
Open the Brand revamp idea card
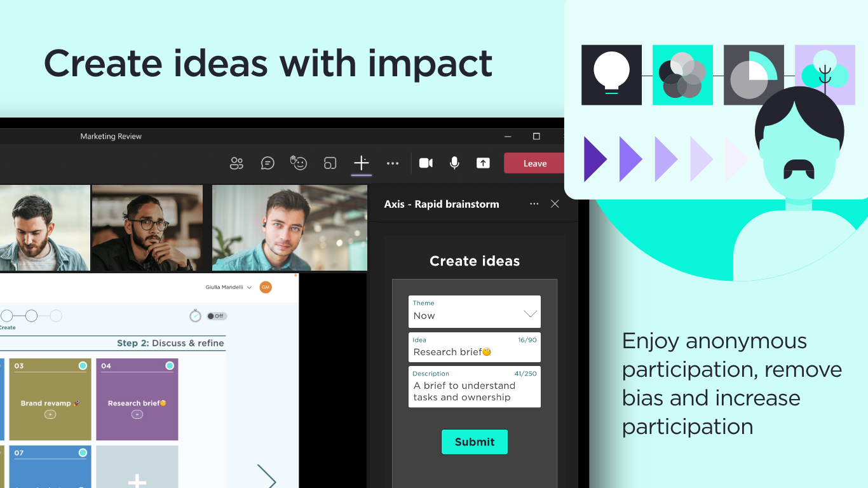[50, 400]
